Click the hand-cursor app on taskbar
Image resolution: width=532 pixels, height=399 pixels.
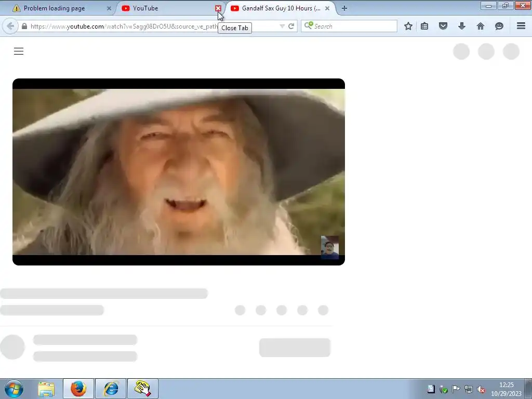pos(143,389)
